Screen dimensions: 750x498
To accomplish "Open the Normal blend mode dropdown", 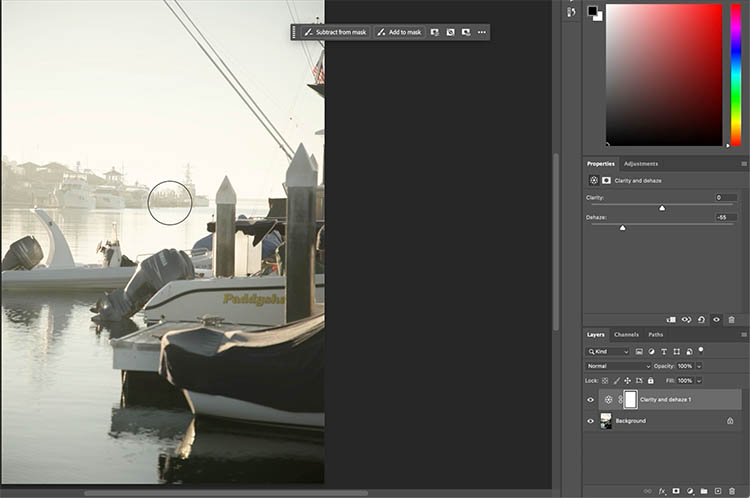I will coord(616,366).
